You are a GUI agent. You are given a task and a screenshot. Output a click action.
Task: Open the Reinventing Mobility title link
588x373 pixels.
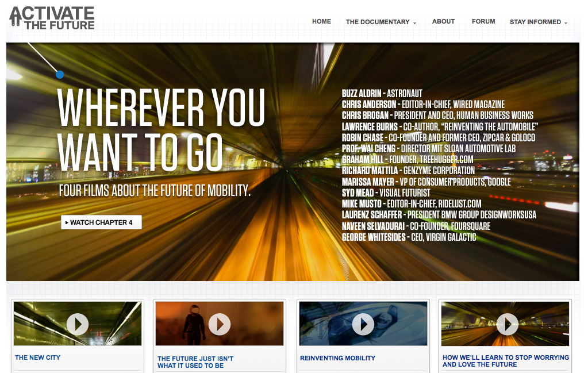(337, 358)
